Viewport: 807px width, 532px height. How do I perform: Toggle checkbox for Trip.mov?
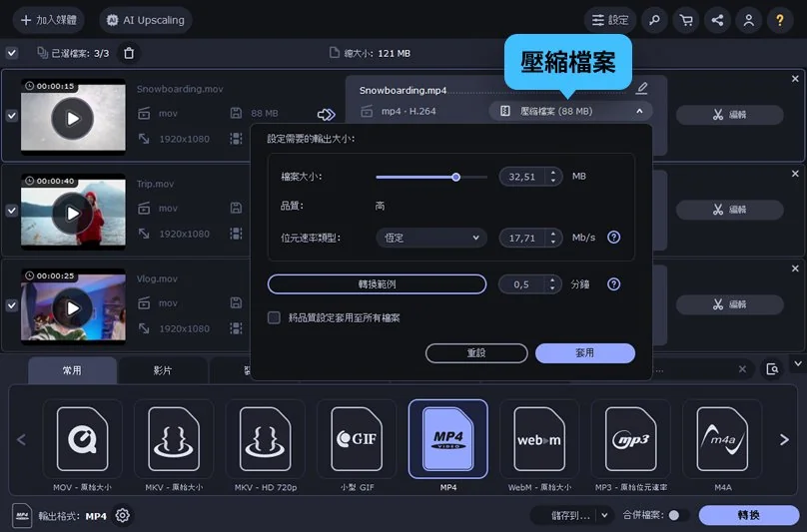tap(12, 211)
